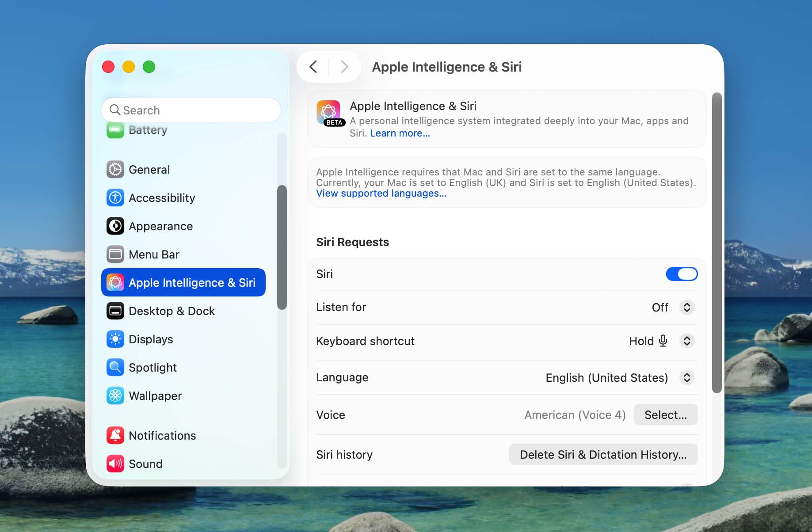Image resolution: width=812 pixels, height=532 pixels.
Task: Click the Battery icon in sidebar
Action: [115, 130]
